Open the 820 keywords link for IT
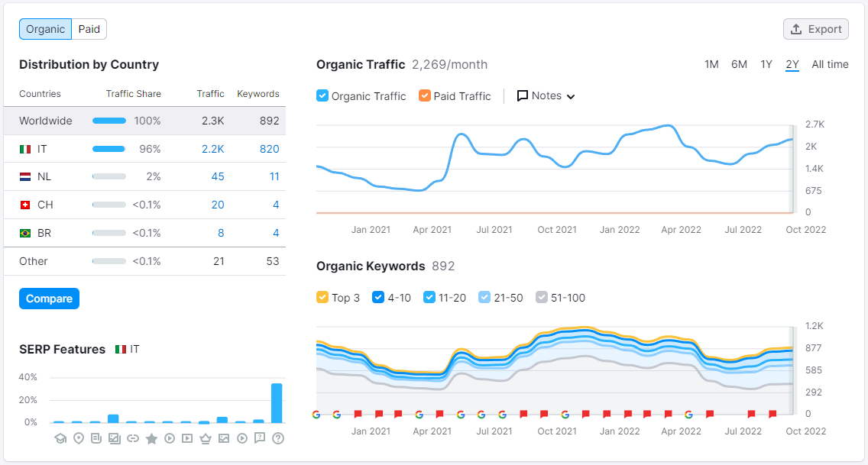This screenshot has height=465, width=868. [x=270, y=150]
